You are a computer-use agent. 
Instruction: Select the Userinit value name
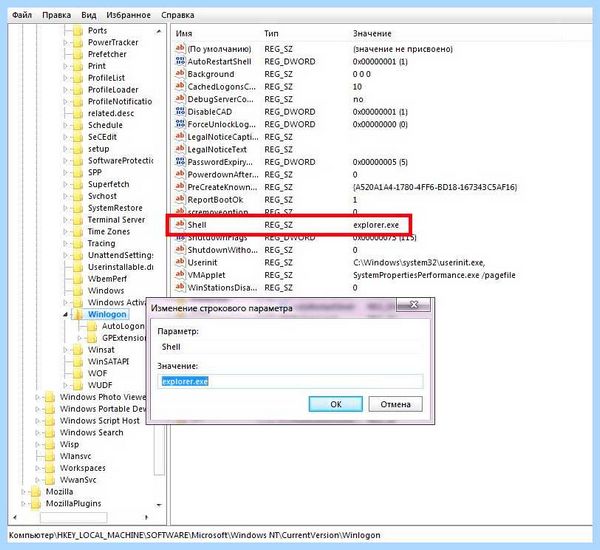click(202, 263)
